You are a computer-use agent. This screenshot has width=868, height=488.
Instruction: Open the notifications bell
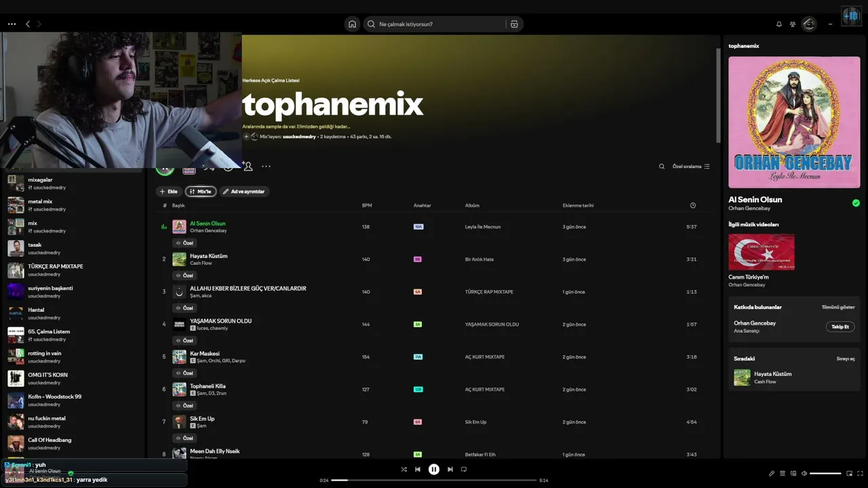779,24
